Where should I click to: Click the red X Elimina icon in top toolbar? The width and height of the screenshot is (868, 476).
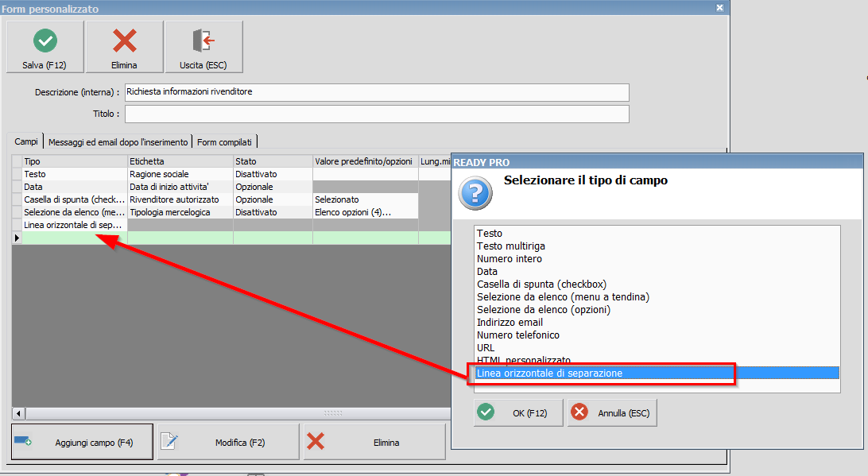point(124,41)
